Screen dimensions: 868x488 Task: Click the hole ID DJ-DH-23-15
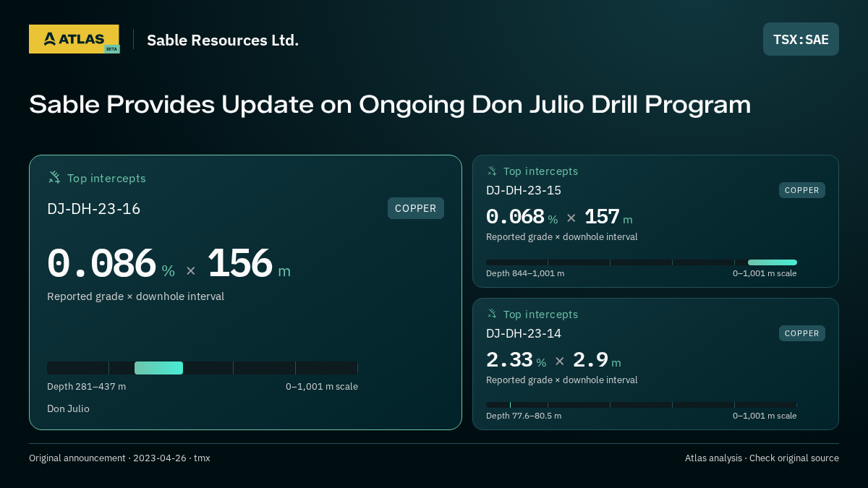tap(524, 190)
